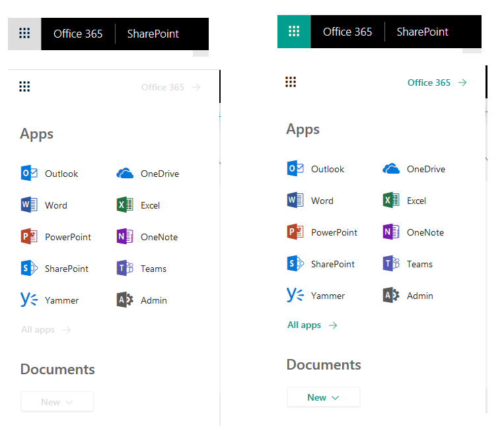The height and width of the screenshot is (427, 504).
Task: Click arrow beside faded Office 365 link
Action: tap(196, 87)
